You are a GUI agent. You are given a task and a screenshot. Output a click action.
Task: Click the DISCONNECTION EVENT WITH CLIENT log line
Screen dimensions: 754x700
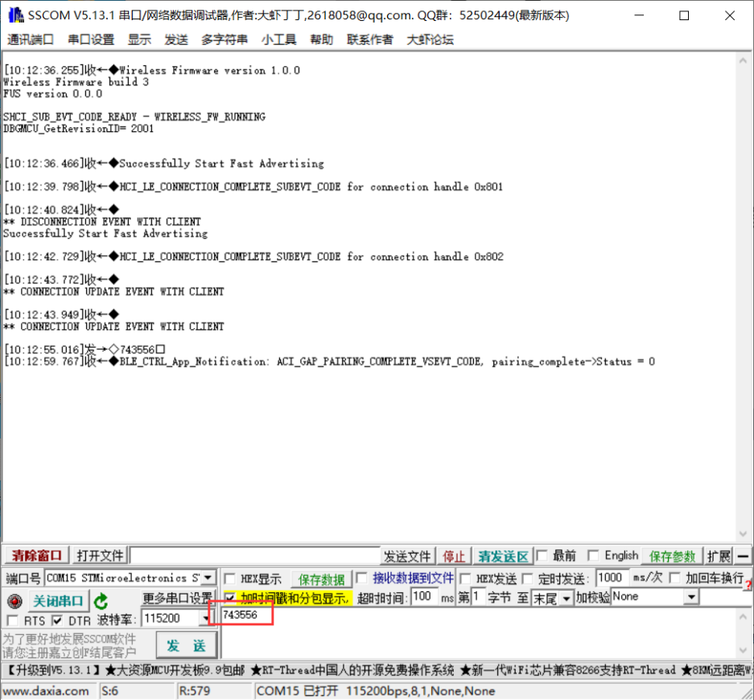(x=102, y=221)
